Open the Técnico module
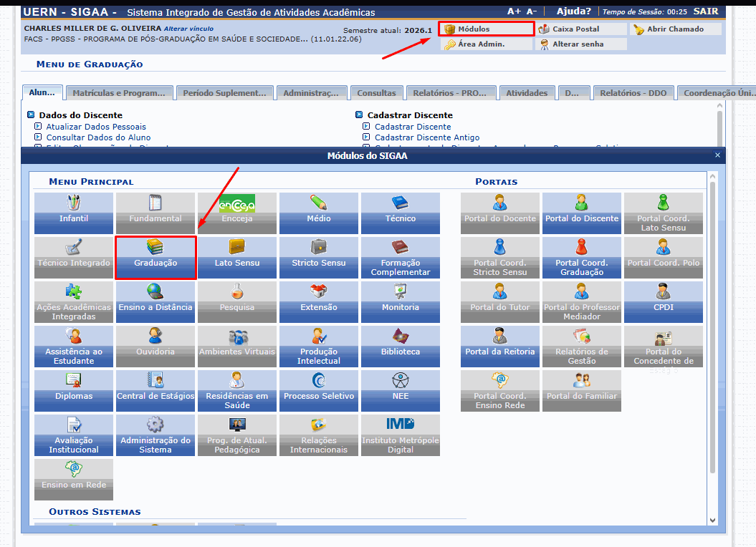This screenshot has height=547, width=756. 401,213
